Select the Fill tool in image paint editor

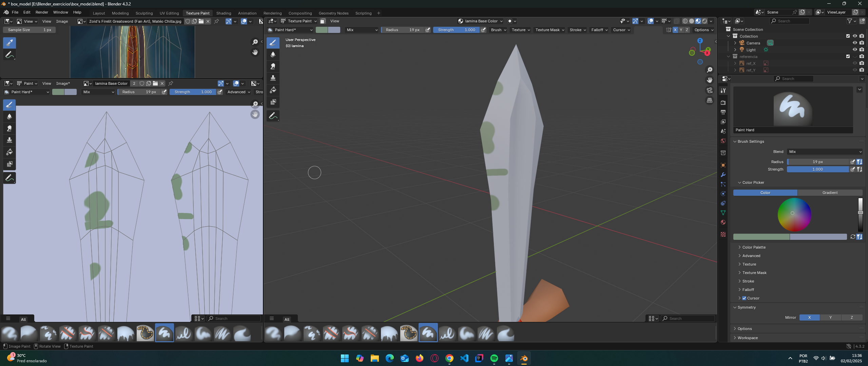point(9,152)
